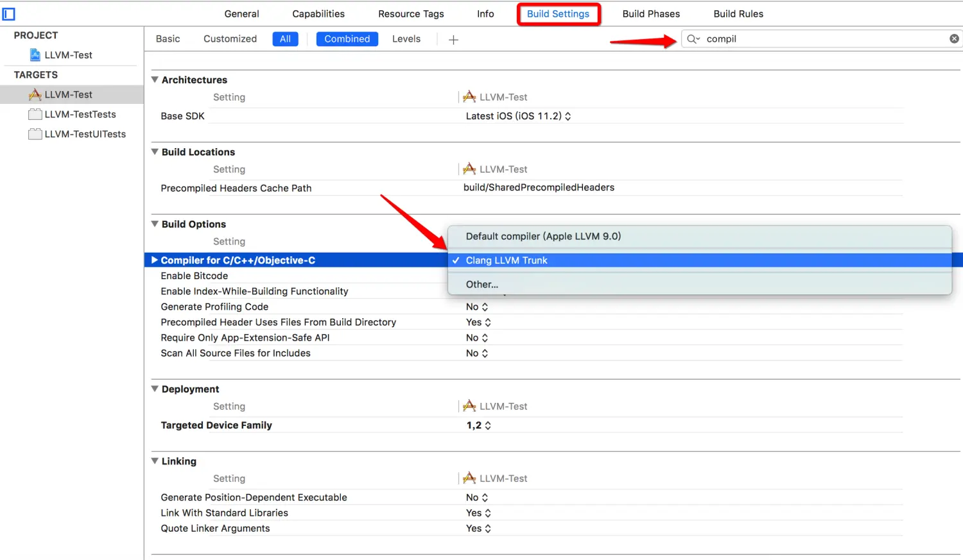Change Generate Position-Dependent Executable value

click(x=477, y=497)
